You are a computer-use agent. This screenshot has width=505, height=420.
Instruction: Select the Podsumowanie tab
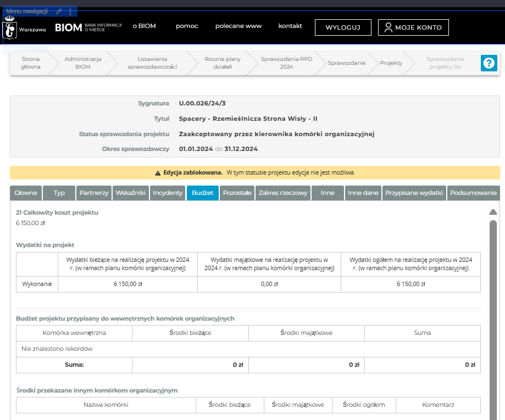point(473,193)
